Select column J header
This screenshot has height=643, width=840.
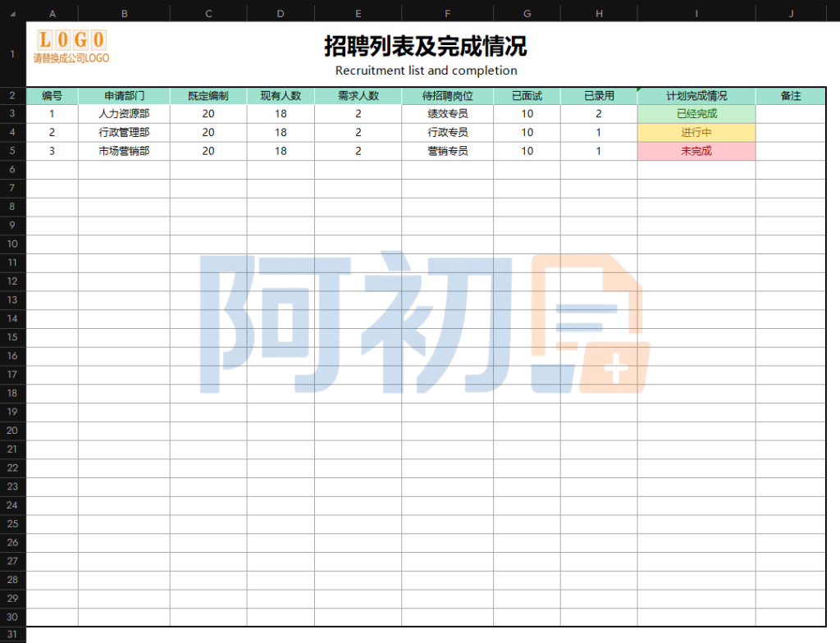click(791, 13)
